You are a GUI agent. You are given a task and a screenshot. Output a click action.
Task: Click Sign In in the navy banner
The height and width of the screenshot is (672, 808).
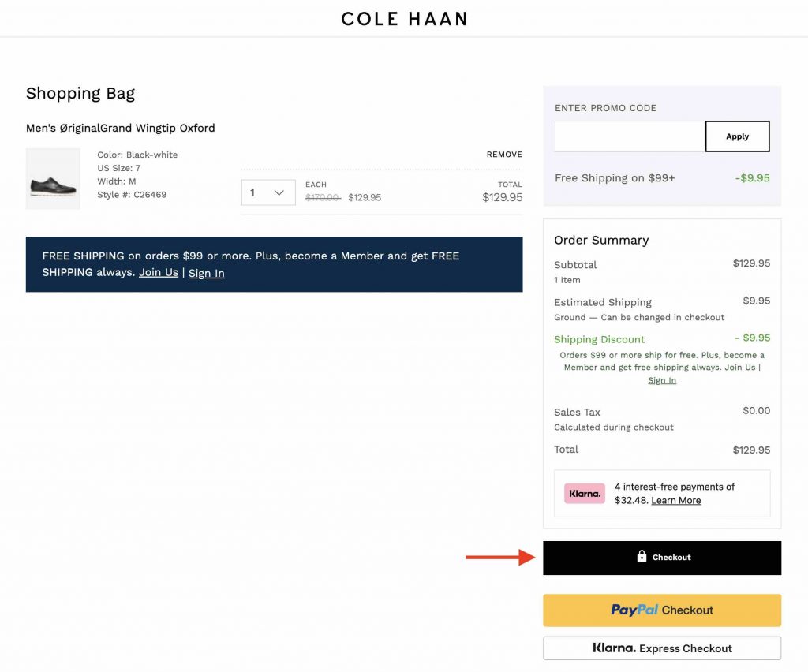pyautogui.click(x=206, y=273)
